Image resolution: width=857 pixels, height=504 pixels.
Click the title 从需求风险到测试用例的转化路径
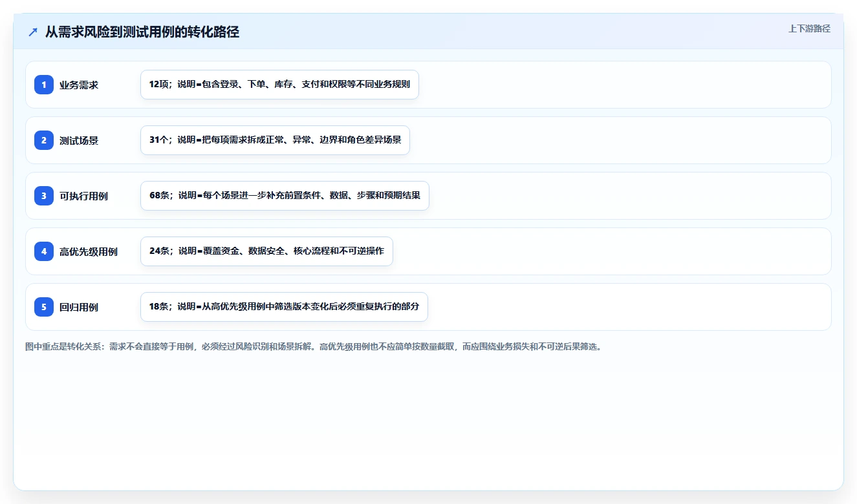point(142,32)
